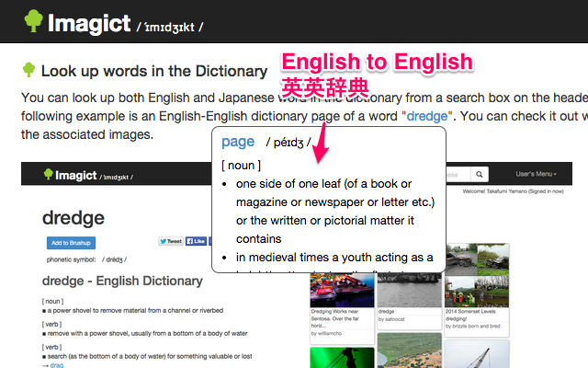Click the "[ noun ]" label in page popup
The width and height of the screenshot is (588, 368).
(x=241, y=166)
